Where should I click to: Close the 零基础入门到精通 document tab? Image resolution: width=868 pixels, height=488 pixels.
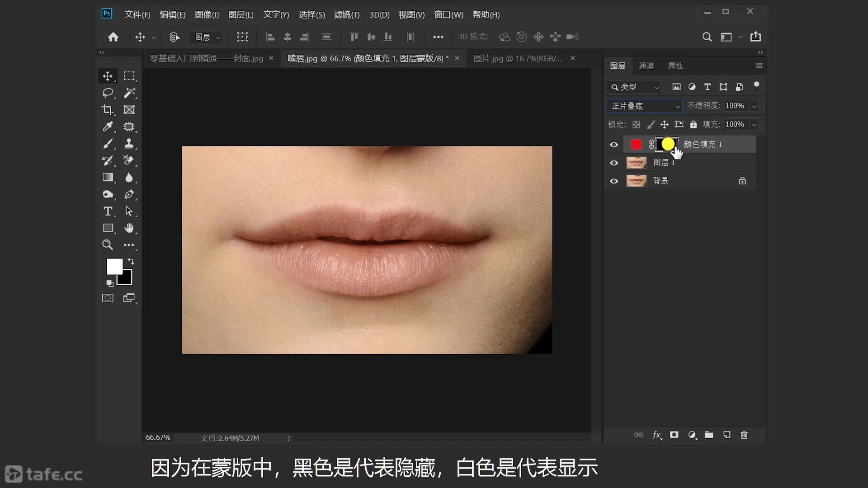[271, 58]
